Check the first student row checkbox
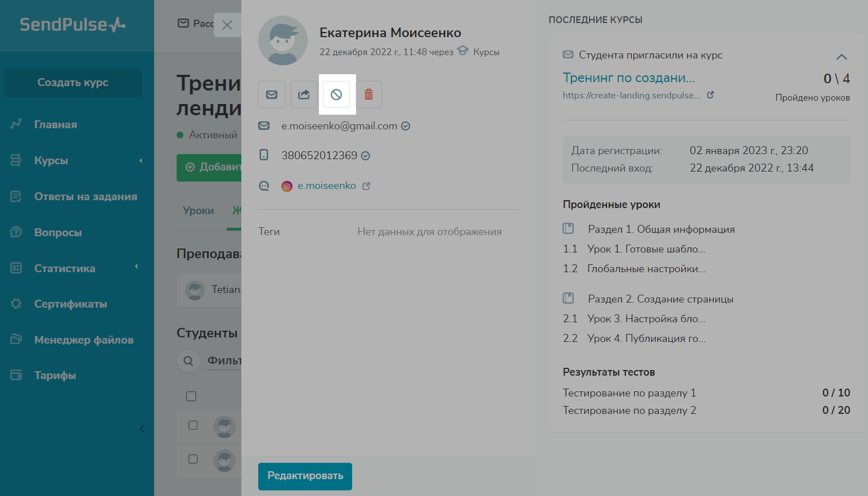Screen dimensions: 868x496 point(193,425)
